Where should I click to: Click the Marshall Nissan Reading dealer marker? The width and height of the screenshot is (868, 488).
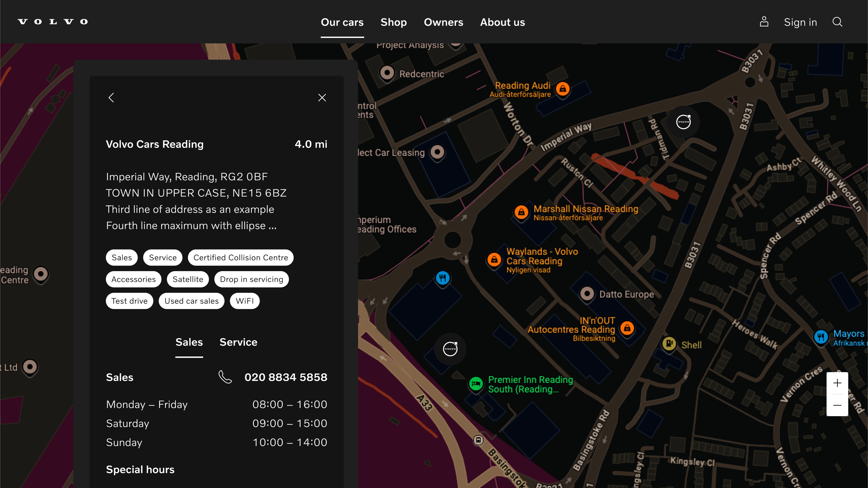click(x=521, y=212)
